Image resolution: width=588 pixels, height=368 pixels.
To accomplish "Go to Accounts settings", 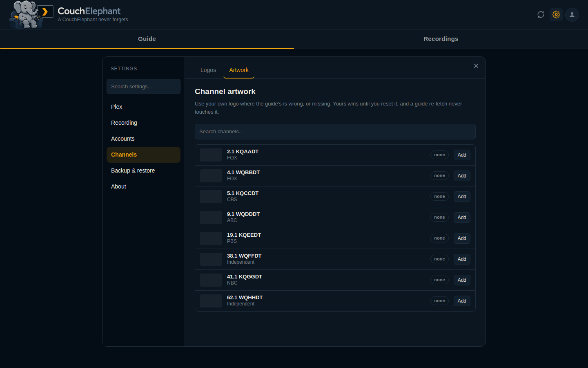I will point(143,139).
